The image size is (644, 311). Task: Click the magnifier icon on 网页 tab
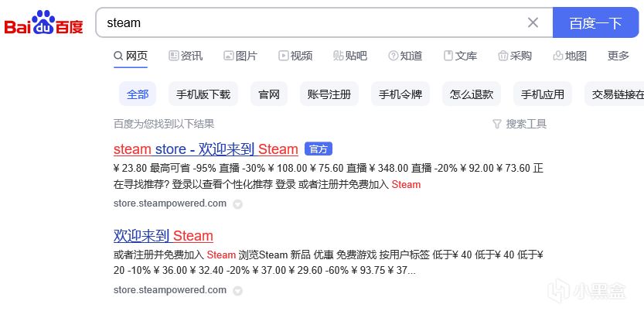(118, 56)
